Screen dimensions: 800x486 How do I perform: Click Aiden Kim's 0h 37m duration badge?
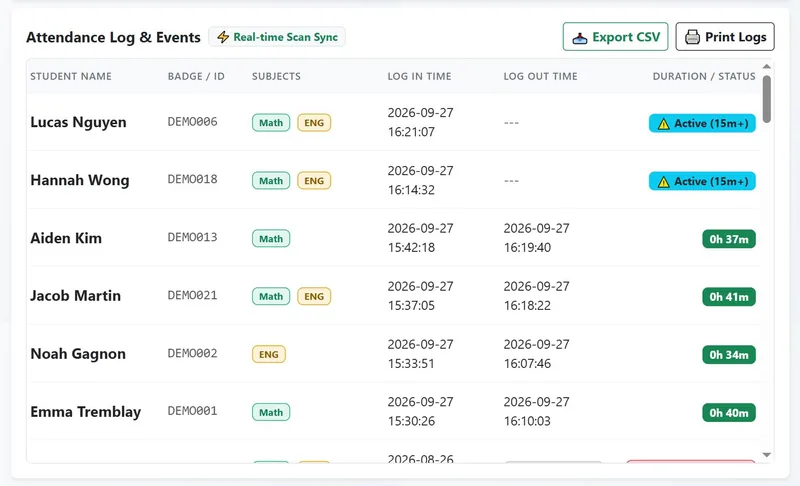coord(729,239)
